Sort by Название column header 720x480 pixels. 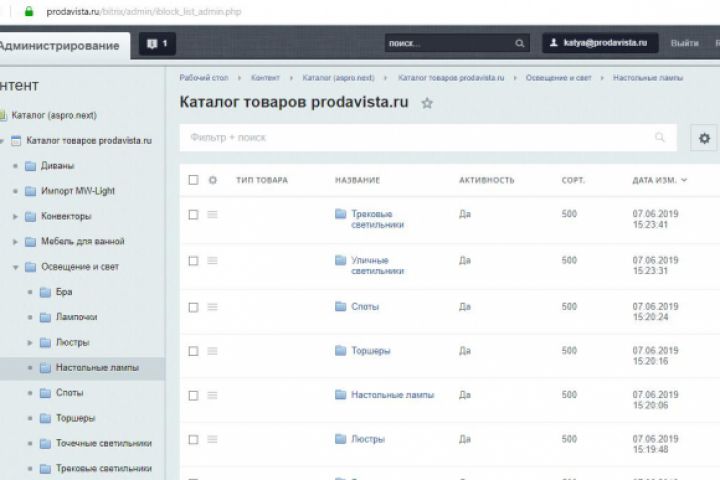point(357,180)
